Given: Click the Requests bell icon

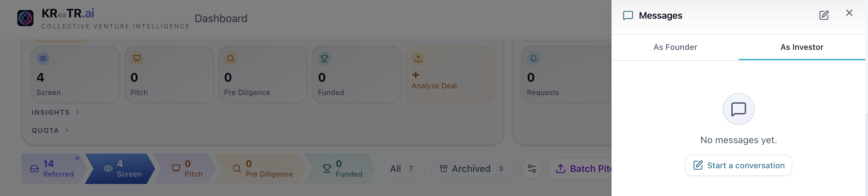Looking at the screenshot, I should click(x=534, y=58).
